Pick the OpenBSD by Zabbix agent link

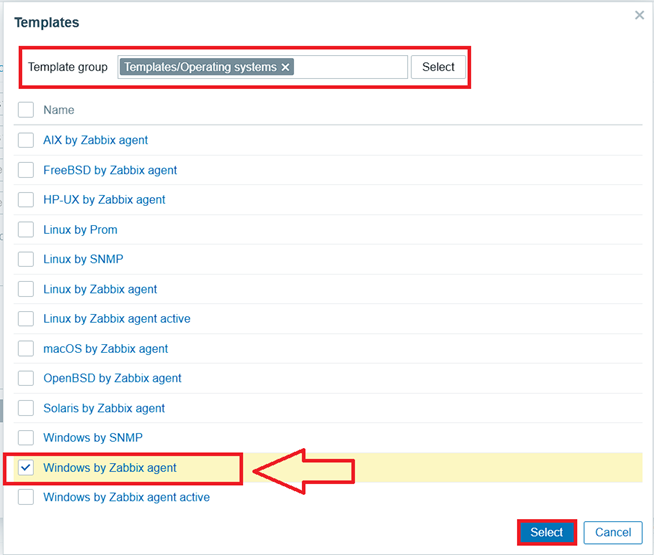[x=112, y=378]
